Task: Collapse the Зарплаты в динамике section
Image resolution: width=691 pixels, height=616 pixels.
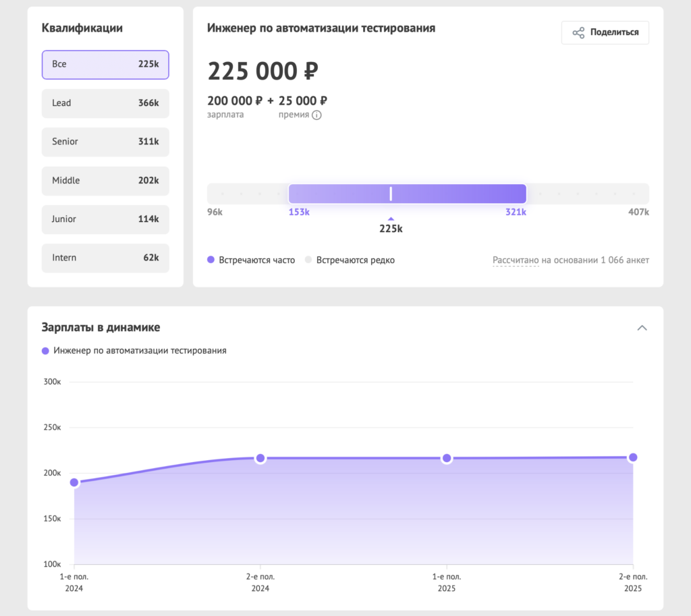Action: [x=642, y=328]
